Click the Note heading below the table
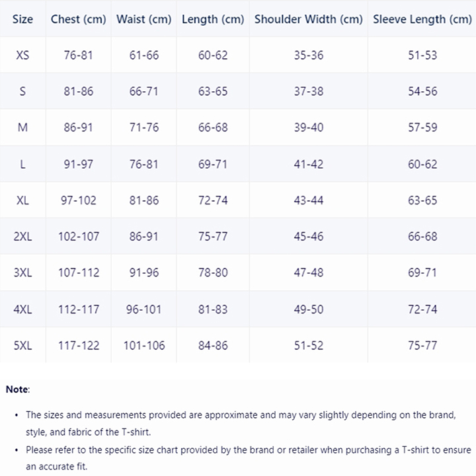This screenshot has width=476, height=476. pos(18,389)
